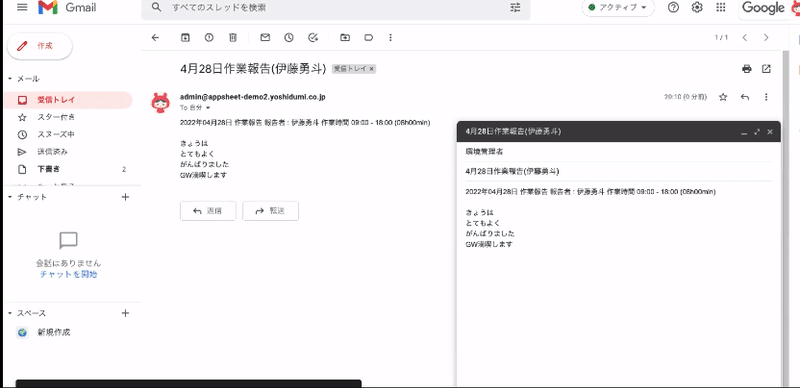Image resolution: width=800 pixels, height=388 pixels.
Task: Move email to folder icon
Action: pyautogui.click(x=345, y=37)
